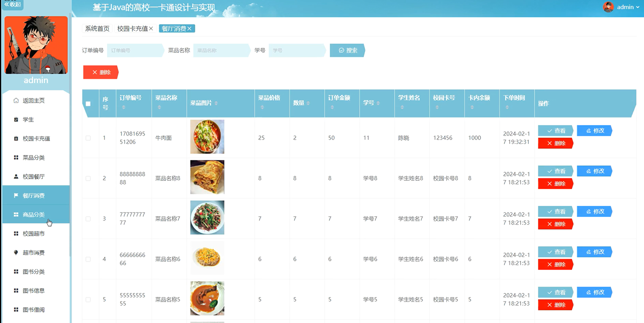Sort by 学生姓名 column arrows
644x323 pixels.
pyautogui.click(x=402, y=107)
